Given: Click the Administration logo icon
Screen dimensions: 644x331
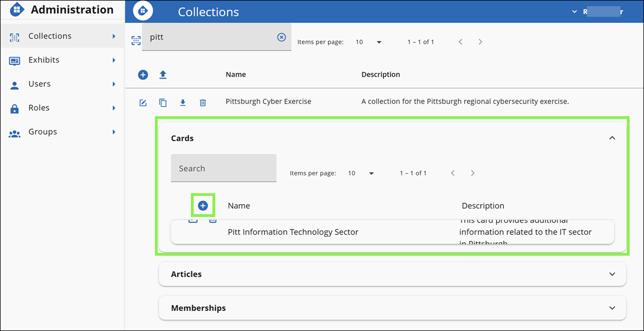Looking at the screenshot, I should [17, 10].
